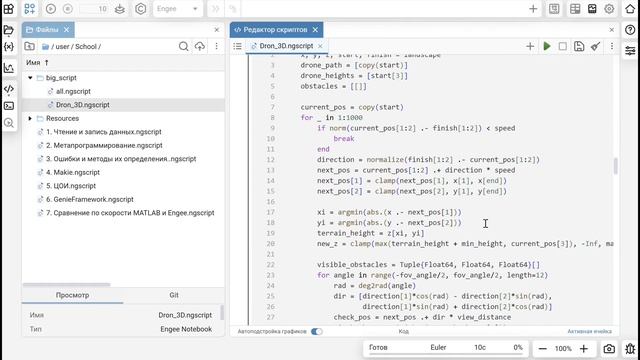The width and height of the screenshot is (640, 360).
Task: Close the Файлы tab
Action: click(x=67, y=30)
